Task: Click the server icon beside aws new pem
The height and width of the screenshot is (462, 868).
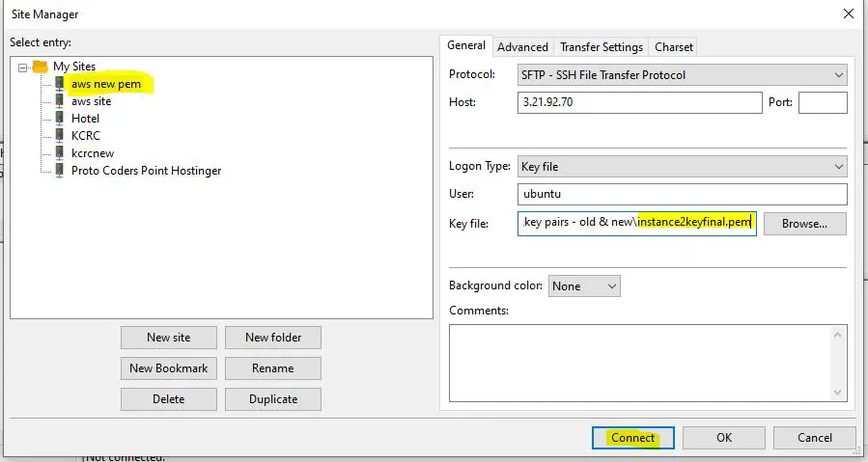Action: [60, 84]
